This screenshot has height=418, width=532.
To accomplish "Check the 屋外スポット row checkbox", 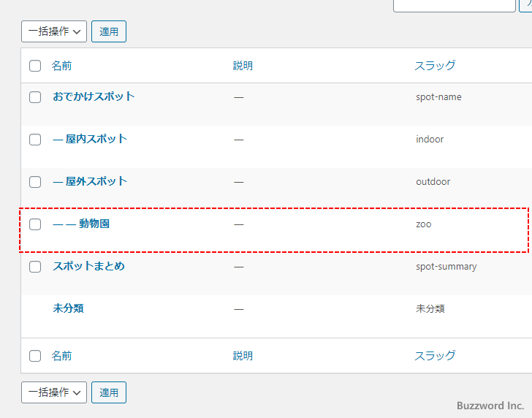I will point(35,182).
